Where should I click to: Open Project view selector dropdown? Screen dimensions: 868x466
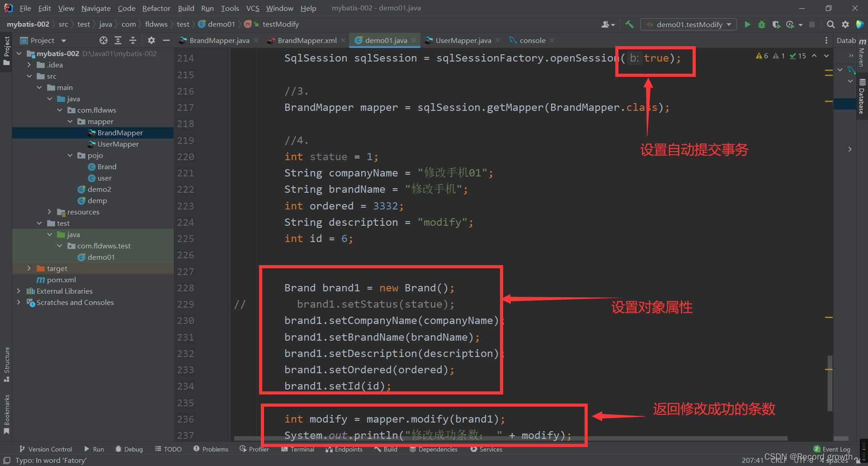(x=43, y=40)
